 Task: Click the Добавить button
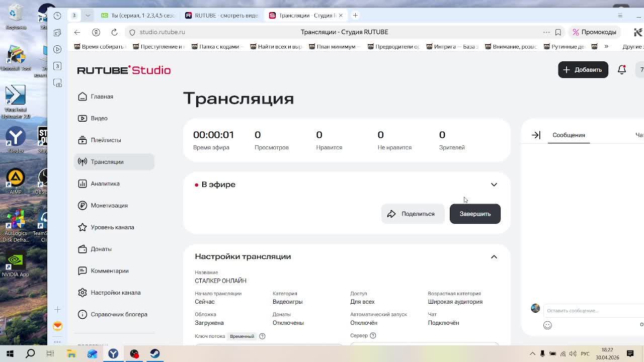pos(583,70)
